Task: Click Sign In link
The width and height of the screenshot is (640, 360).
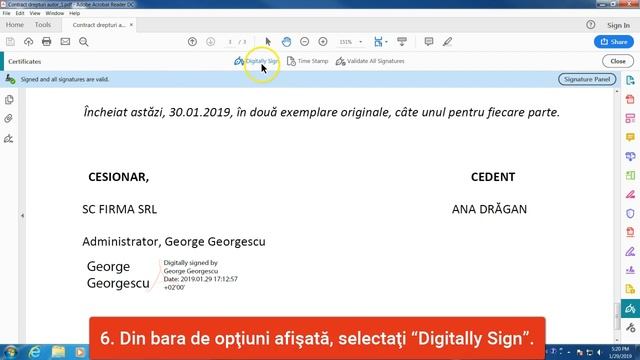Action: (618, 25)
